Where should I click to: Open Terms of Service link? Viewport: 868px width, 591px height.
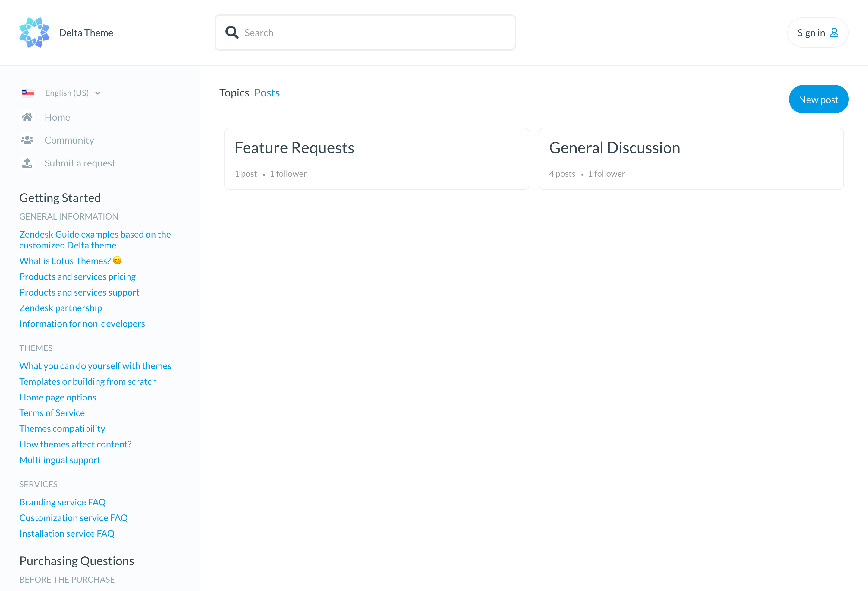(x=52, y=413)
